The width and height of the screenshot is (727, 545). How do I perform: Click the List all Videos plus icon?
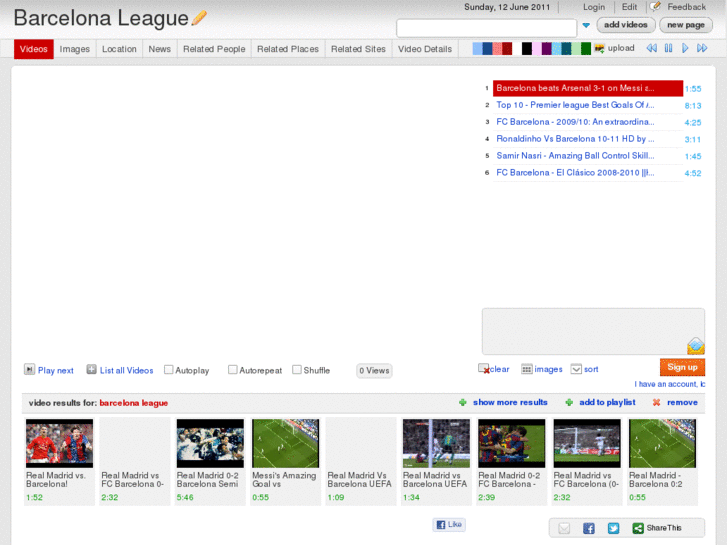[x=91, y=370]
